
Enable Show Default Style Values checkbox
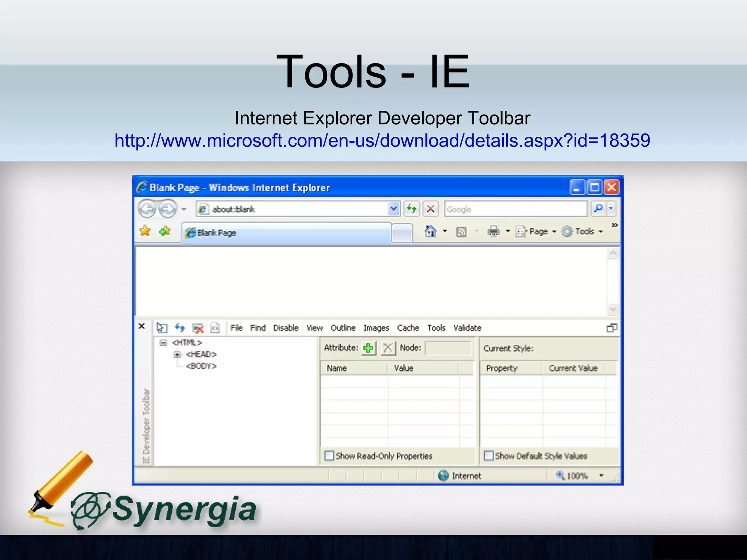point(489,456)
